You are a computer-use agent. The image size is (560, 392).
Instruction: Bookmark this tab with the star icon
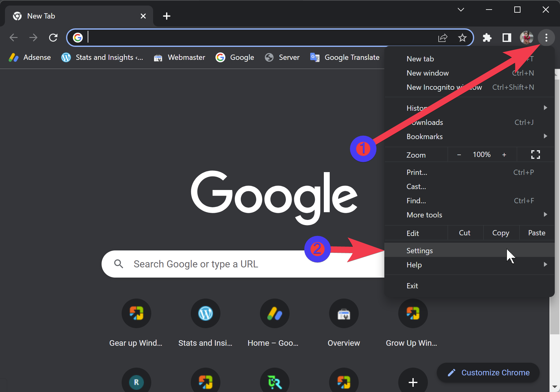(462, 38)
